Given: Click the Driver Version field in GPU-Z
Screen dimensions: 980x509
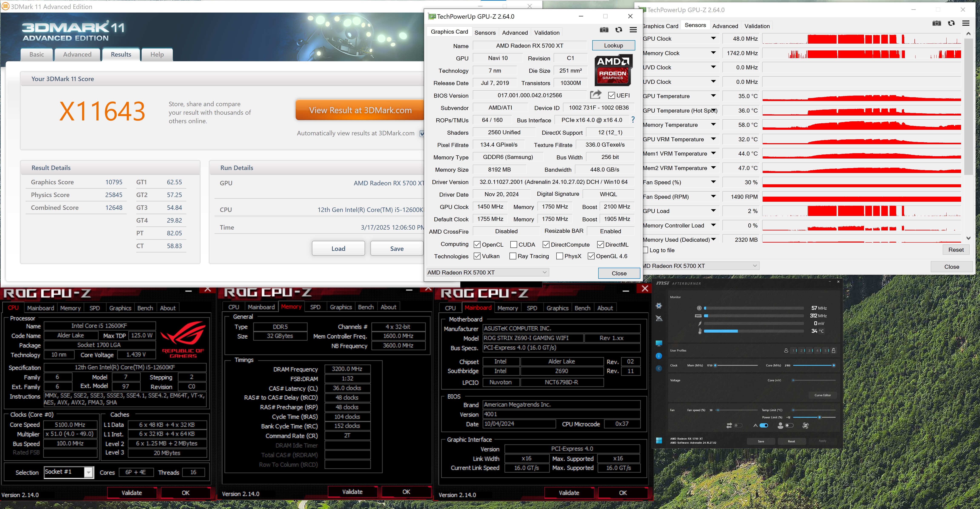Looking at the screenshot, I should pyautogui.click(x=553, y=182).
